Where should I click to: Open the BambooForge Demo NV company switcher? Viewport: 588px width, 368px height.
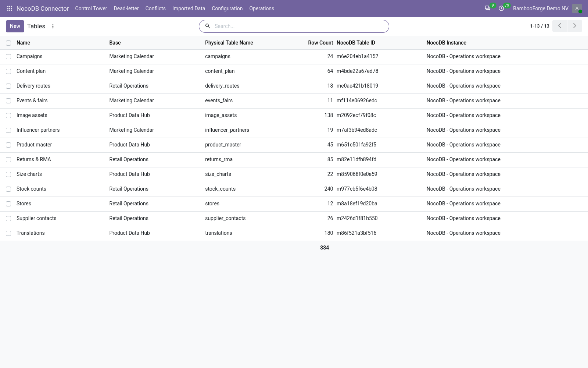[541, 8]
